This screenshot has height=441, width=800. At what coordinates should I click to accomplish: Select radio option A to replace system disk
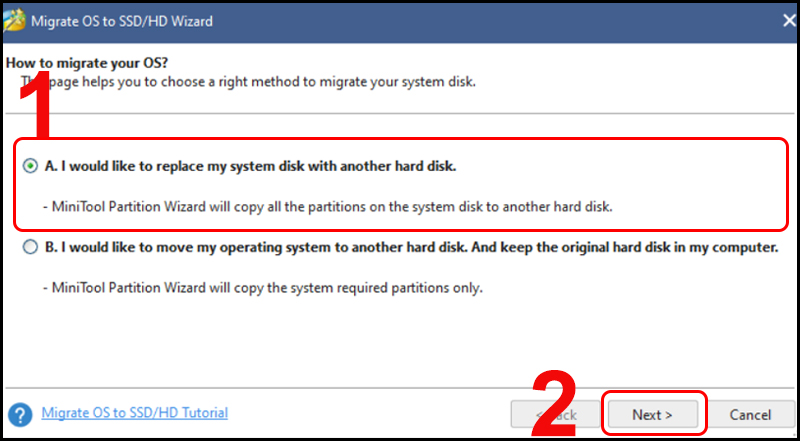coord(31,166)
